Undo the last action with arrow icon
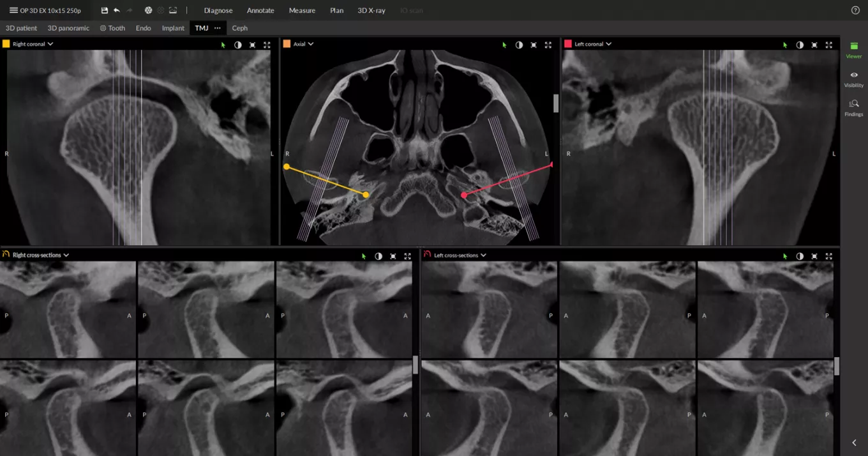This screenshot has height=456, width=868. 117,10
